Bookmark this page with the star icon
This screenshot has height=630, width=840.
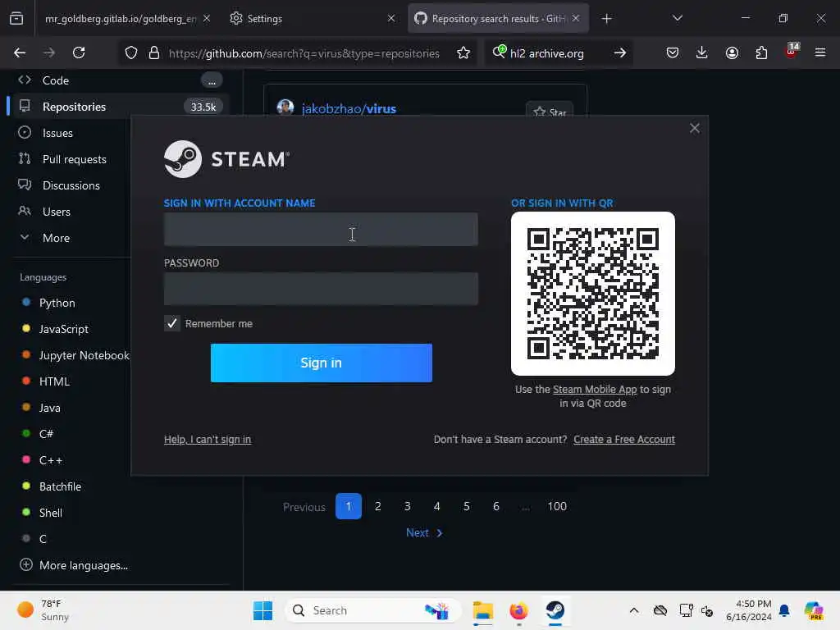point(463,53)
